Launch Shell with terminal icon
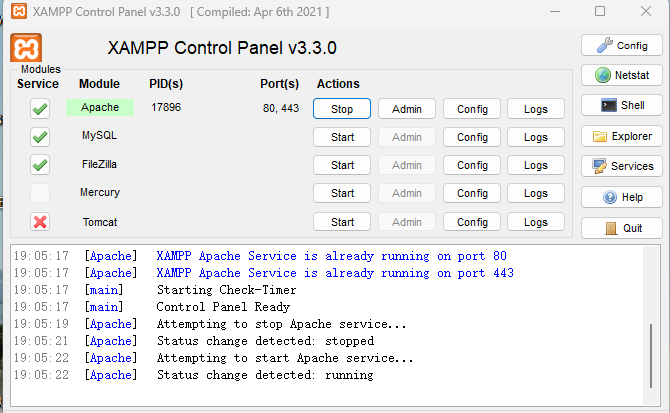The width and height of the screenshot is (670, 413). (622, 105)
